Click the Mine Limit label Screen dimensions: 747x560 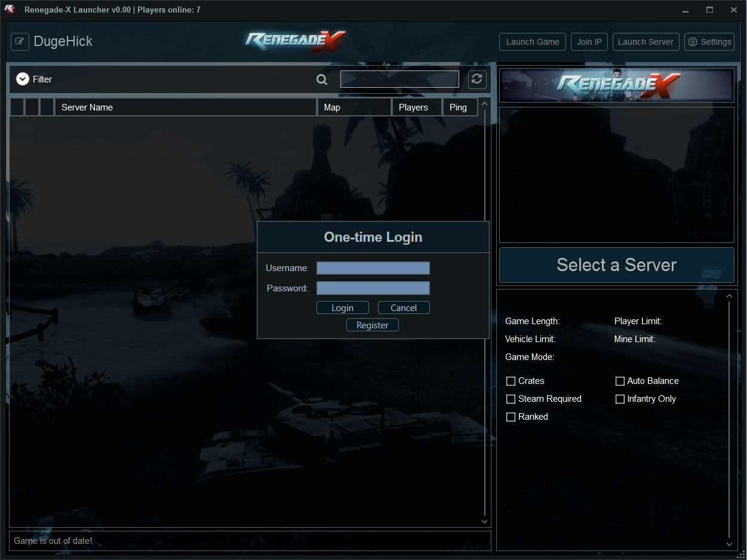635,339
